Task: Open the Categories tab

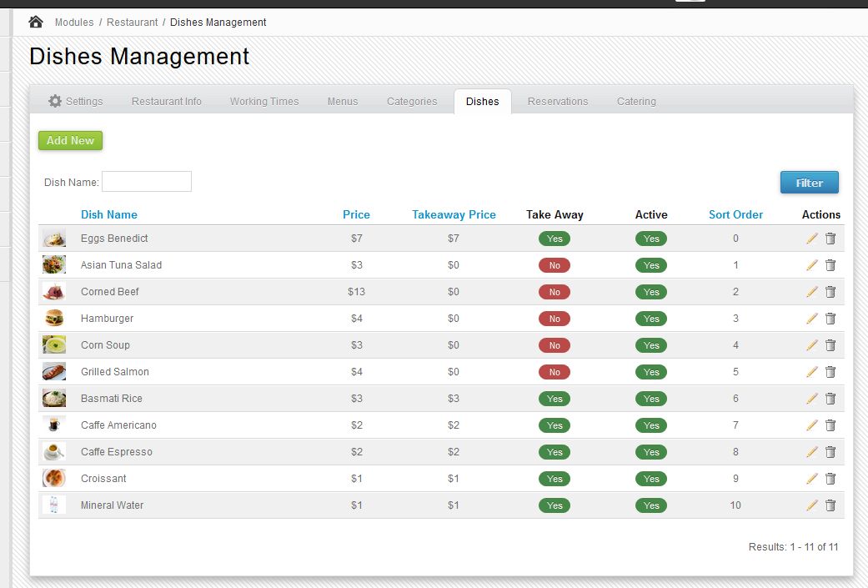Action: pos(412,102)
